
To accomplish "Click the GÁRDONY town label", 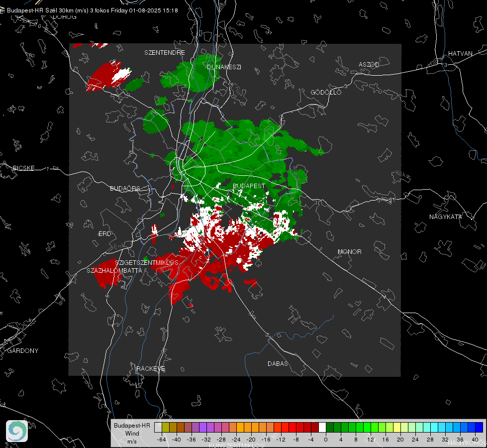I will click(23, 351).
